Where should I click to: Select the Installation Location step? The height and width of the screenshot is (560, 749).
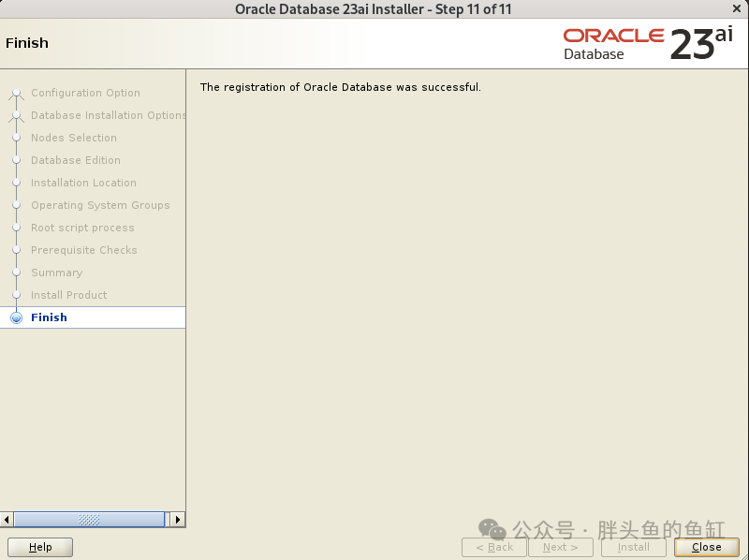[x=83, y=183]
